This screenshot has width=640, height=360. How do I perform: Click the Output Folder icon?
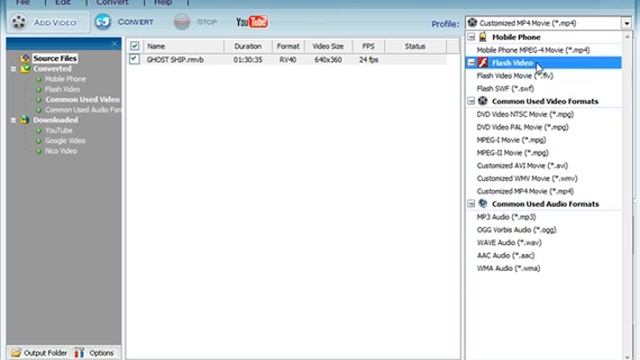pos(16,353)
